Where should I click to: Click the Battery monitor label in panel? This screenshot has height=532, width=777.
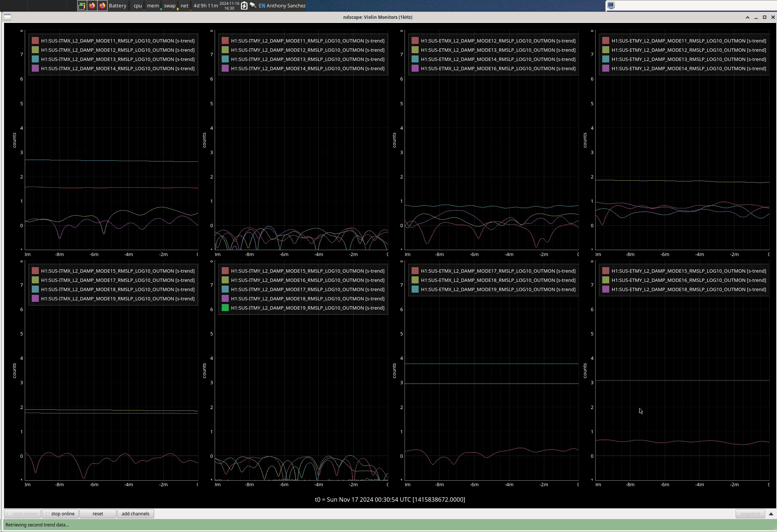coord(117,6)
